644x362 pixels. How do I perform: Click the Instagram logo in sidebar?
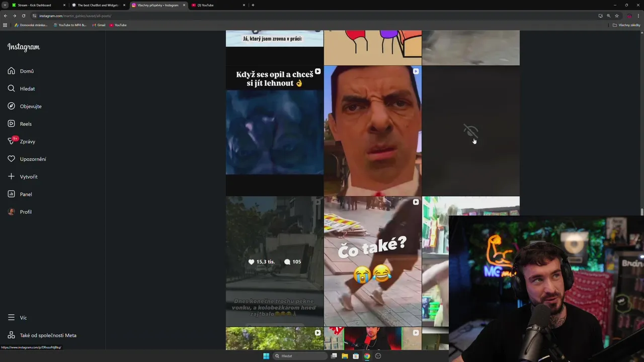[23, 47]
